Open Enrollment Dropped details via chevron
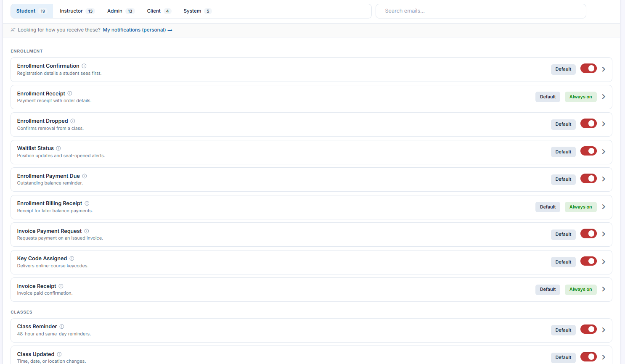This screenshot has width=625, height=364. click(x=604, y=124)
